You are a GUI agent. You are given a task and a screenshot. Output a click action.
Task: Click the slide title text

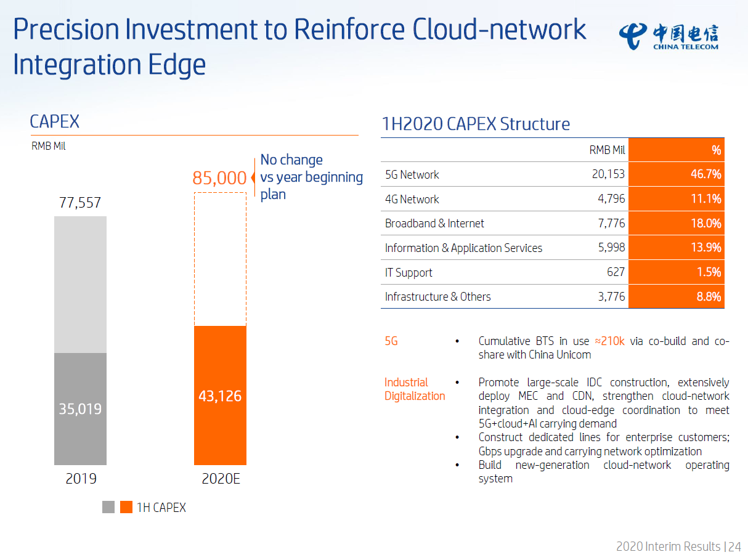click(299, 47)
